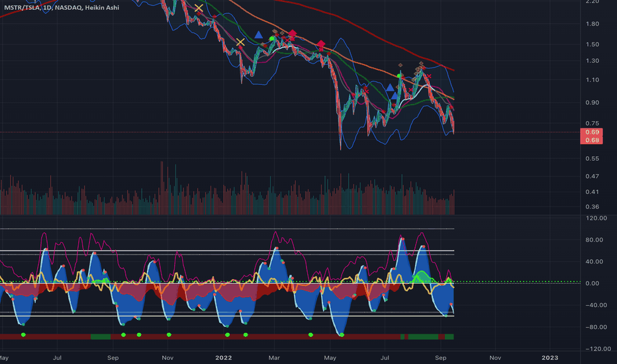Click the 0.41 price axis label
617x364 pixels.
593,192
